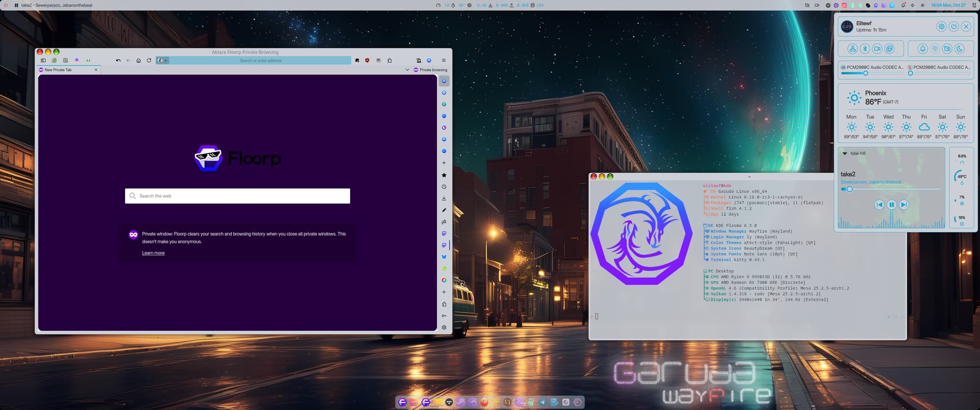Viewport: 980px width, 410px height.
Task: Click the Home button in Floorp toolbar
Action: pos(138,61)
